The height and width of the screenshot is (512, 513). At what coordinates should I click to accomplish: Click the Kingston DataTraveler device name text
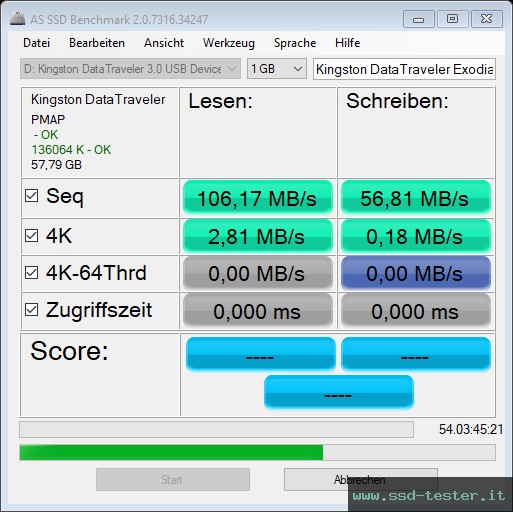(98, 99)
